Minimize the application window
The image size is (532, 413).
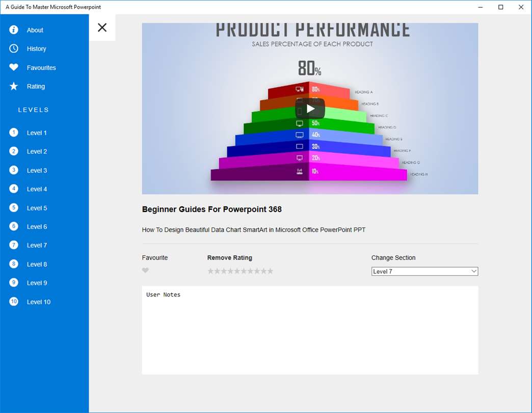point(481,7)
